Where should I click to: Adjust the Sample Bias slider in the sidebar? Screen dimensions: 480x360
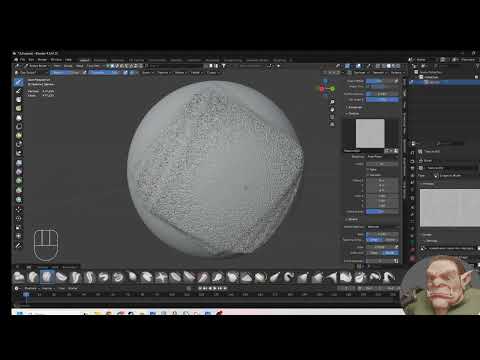pos(382,212)
